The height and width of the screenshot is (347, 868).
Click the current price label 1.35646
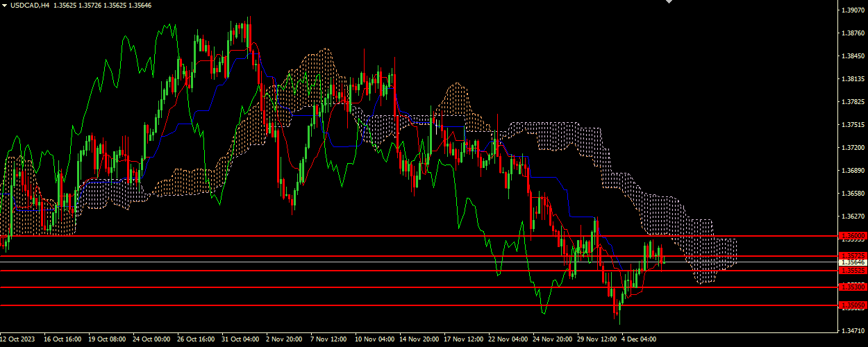[851, 262]
